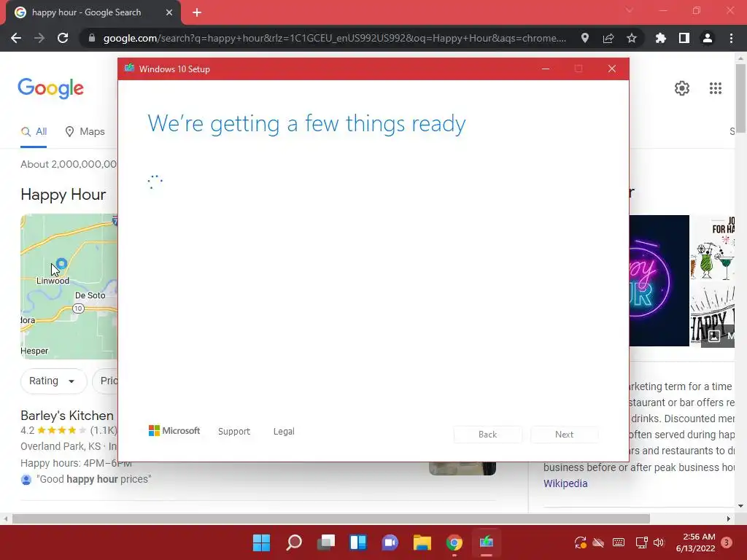Open the clock showing 2:56 AM
The width and height of the screenshot is (747, 560).
click(x=695, y=542)
